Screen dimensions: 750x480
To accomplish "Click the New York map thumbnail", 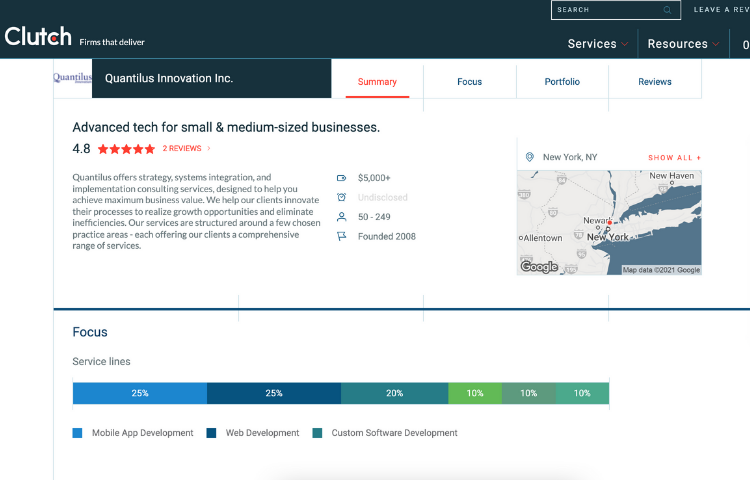I will click(x=609, y=223).
